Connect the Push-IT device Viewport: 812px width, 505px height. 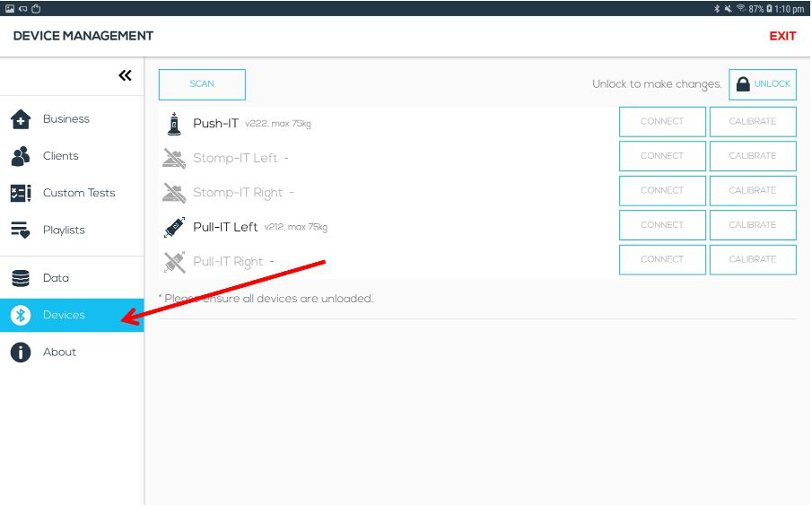[662, 122]
